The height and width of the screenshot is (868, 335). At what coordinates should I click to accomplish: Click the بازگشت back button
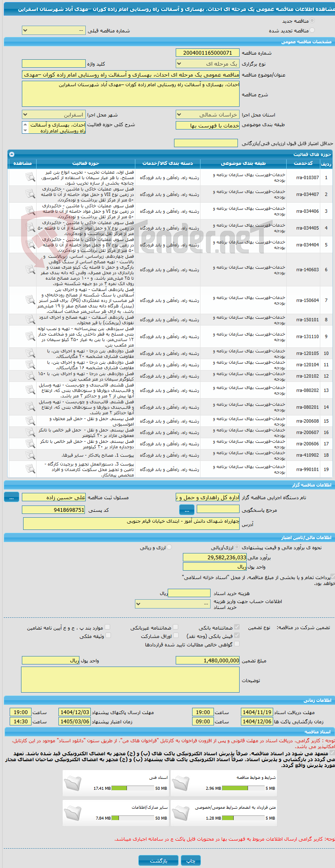[x=158, y=861]
